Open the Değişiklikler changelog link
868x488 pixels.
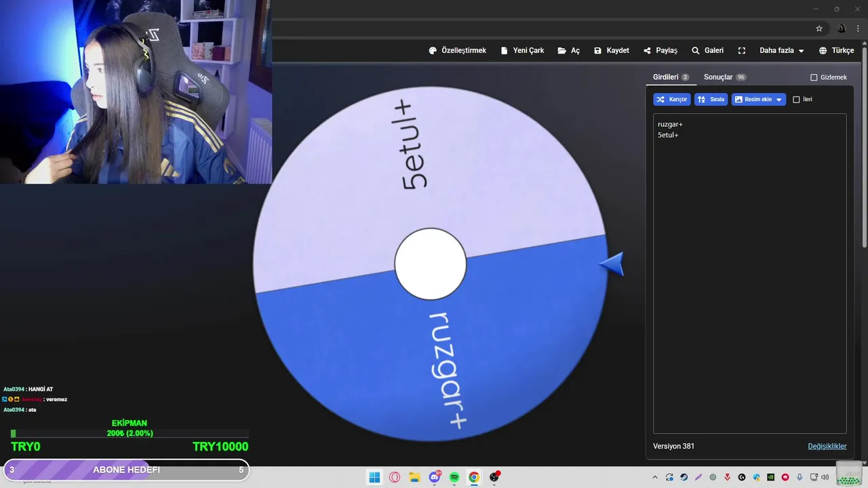827,446
